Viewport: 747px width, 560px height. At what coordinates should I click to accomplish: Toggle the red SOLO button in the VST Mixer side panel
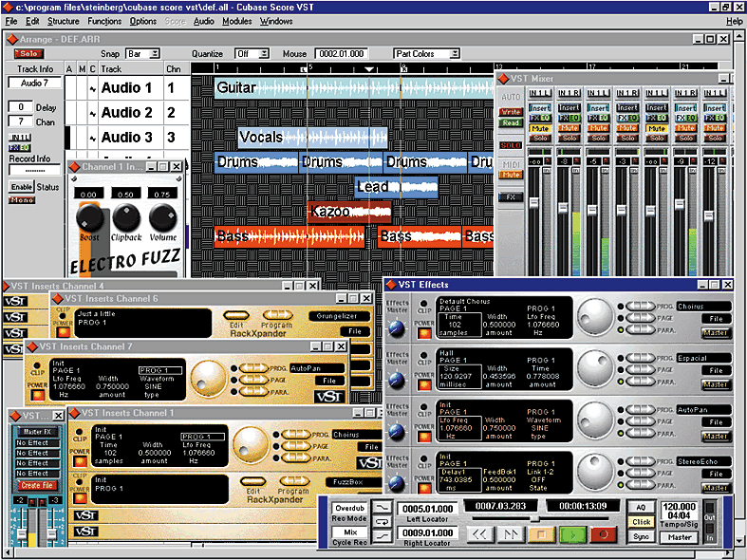pyautogui.click(x=511, y=145)
